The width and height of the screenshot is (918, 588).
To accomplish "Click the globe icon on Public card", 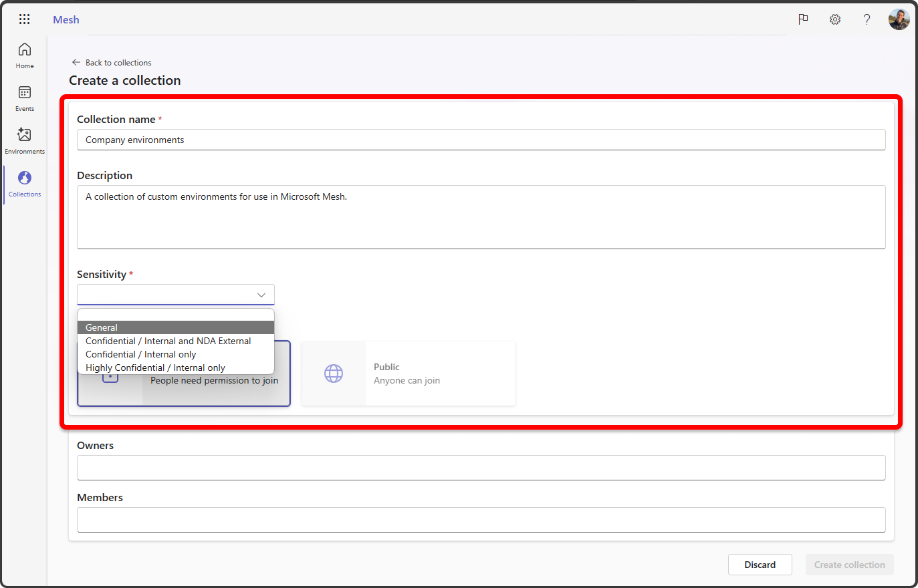I will (334, 374).
